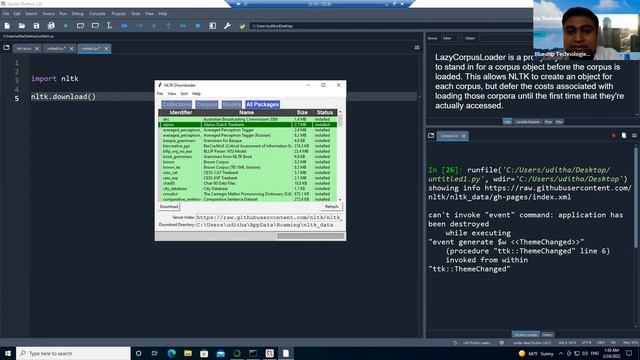This screenshot has height=360, width=640.
Task: Sort packages by Size column header
Action: coord(302,112)
